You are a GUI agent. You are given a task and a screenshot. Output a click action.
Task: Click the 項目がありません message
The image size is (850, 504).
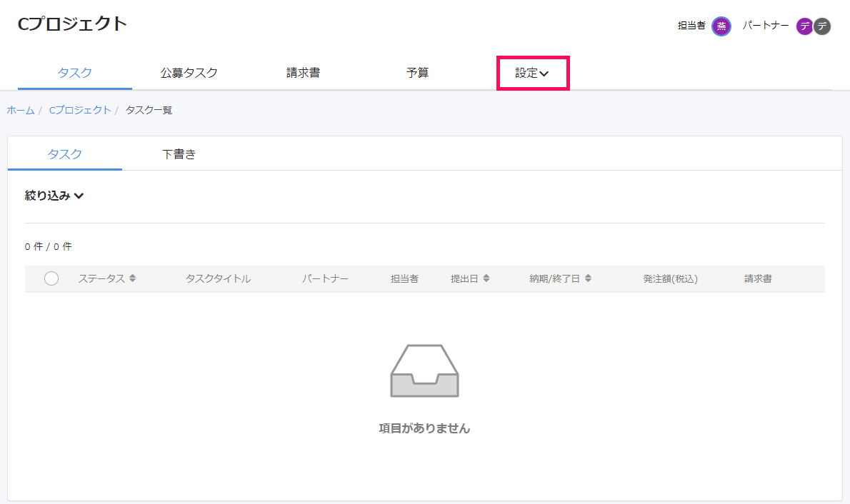(x=424, y=428)
